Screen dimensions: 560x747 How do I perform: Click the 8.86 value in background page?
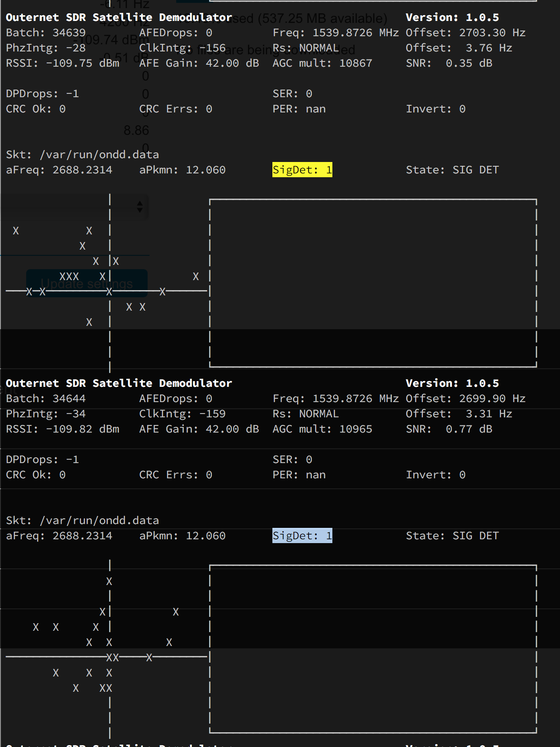tap(136, 130)
